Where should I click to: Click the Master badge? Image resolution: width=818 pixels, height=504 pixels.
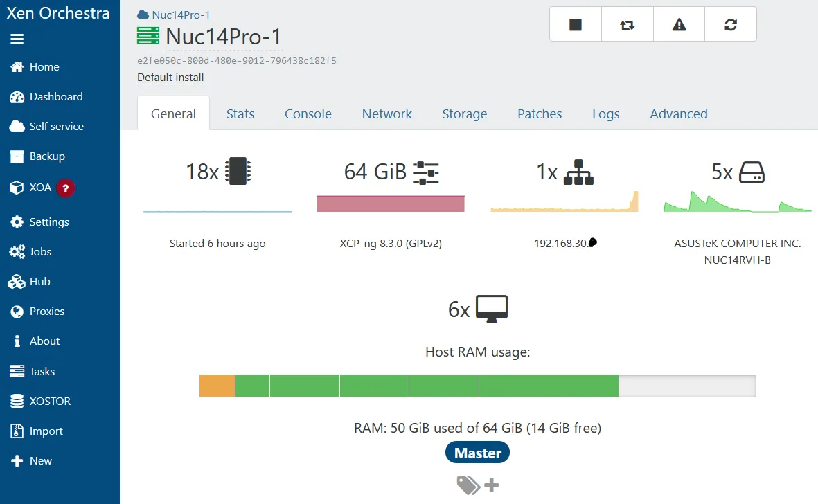click(x=477, y=453)
